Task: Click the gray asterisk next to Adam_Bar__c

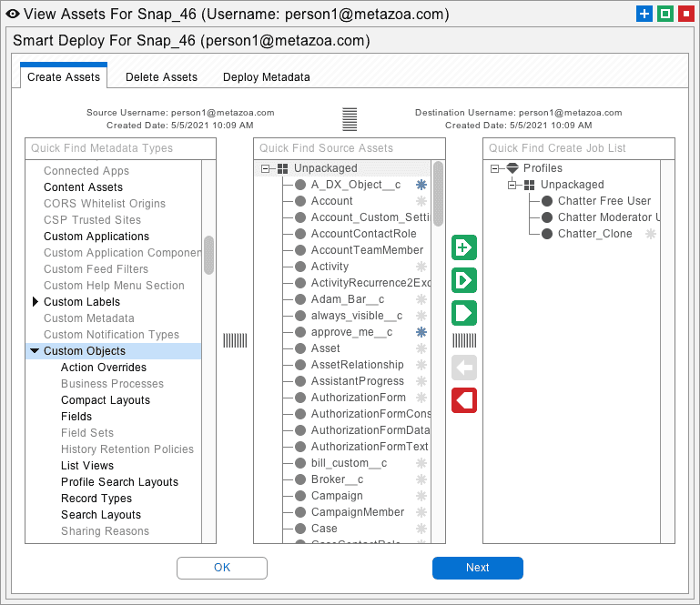Action: tap(421, 299)
